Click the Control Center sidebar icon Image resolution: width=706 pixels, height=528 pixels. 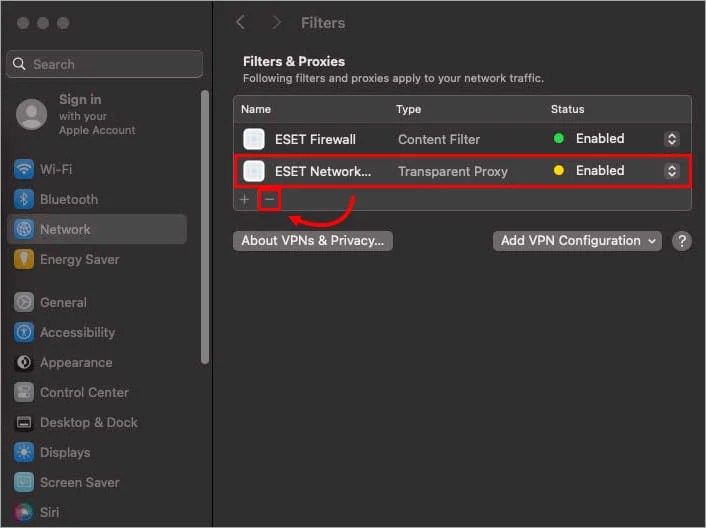pyautogui.click(x=24, y=392)
